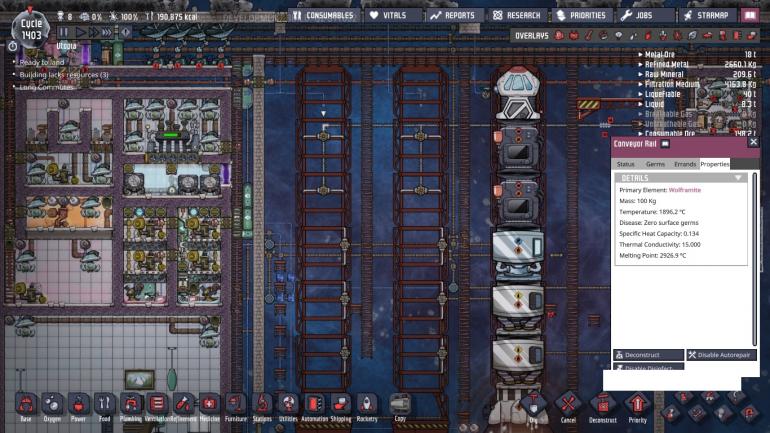
Task: Open the Wolframite element link
Action: point(685,190)
